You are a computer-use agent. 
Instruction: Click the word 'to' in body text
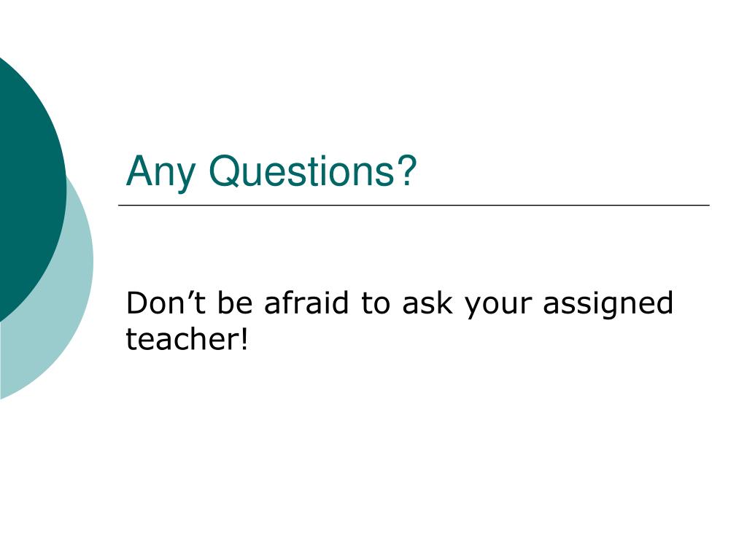coord(376,303)
